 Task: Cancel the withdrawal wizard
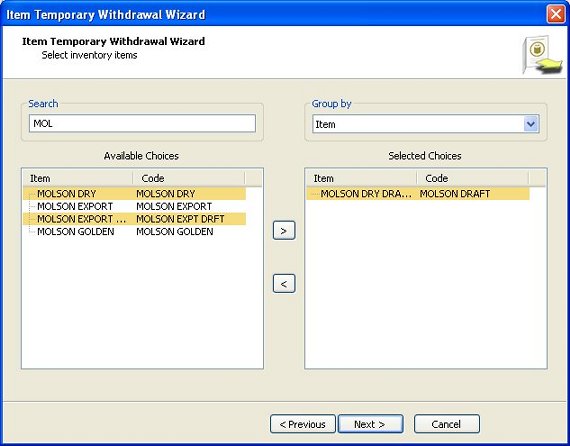447,424
